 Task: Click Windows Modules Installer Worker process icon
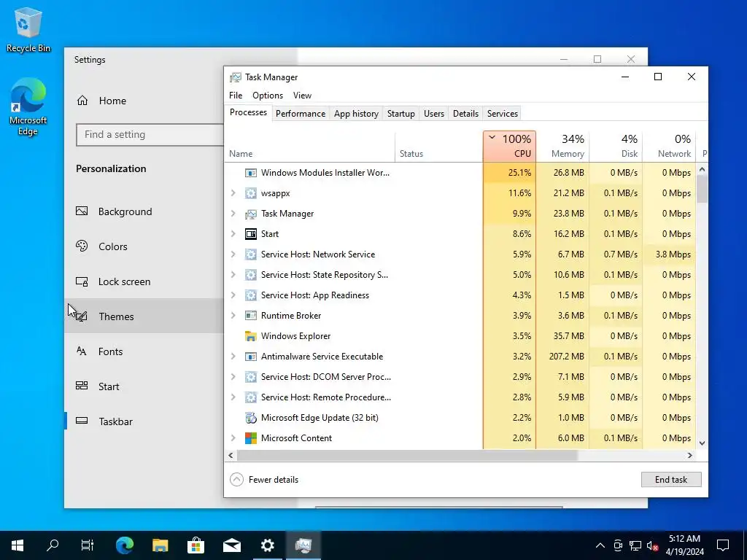[251, 173]
